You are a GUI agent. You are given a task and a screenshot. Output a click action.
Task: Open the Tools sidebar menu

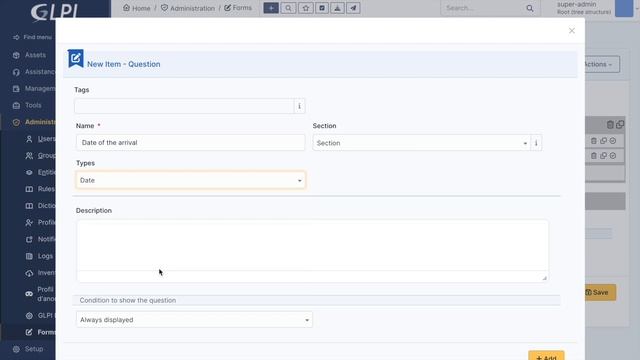coord(27,105)
